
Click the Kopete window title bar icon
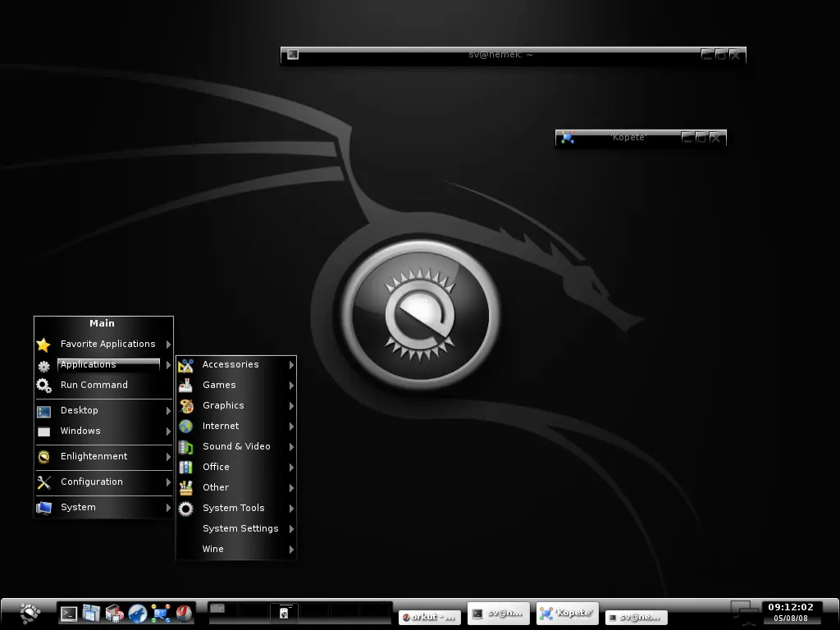pyautogui.click(x=568, y=138)
